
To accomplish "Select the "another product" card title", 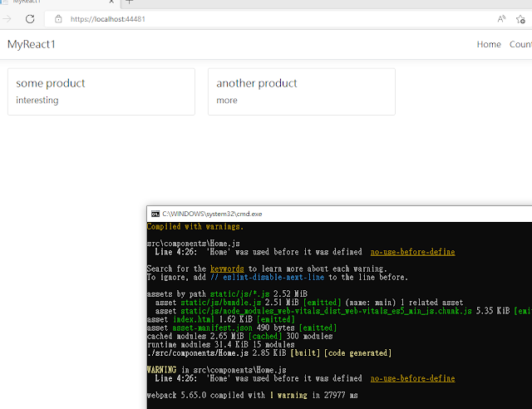I will 257,83.
